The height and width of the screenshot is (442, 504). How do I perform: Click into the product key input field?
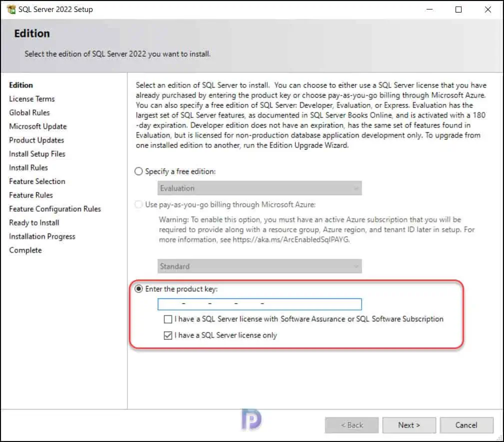[259, 304]
